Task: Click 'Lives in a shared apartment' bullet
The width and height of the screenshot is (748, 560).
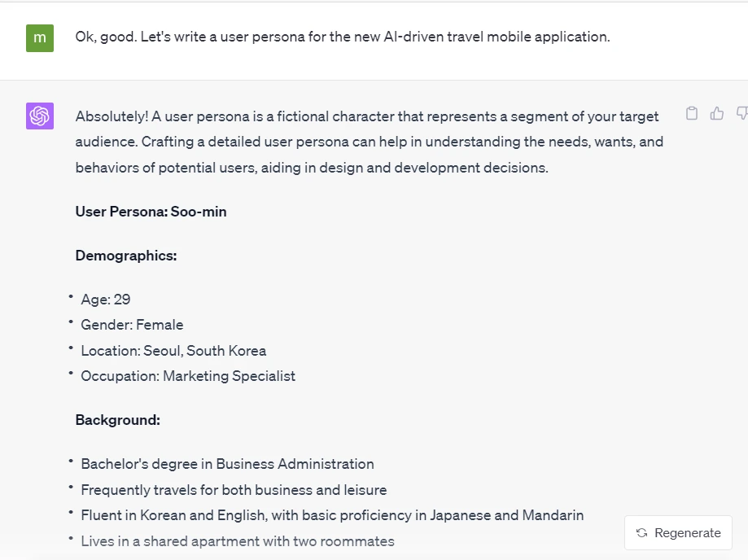Action: 238,541
